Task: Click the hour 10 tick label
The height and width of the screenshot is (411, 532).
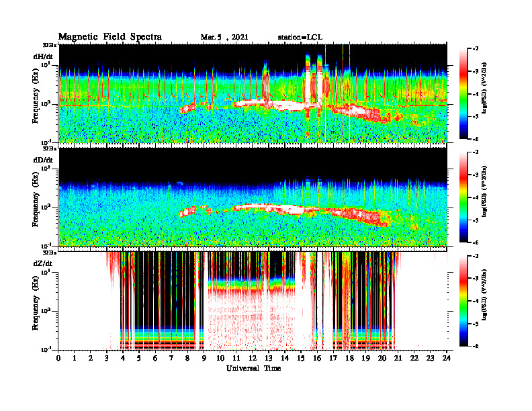Action: [220, 358]
